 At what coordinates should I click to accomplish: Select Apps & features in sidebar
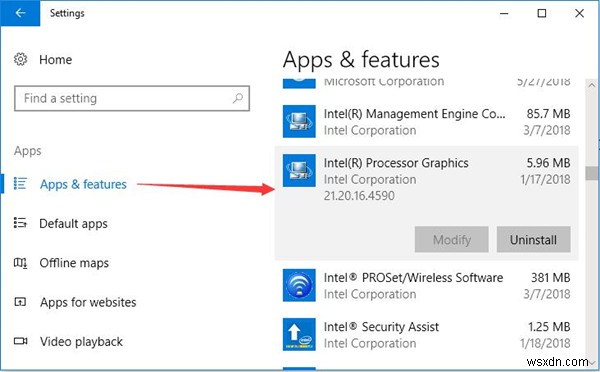click(83, 184)
